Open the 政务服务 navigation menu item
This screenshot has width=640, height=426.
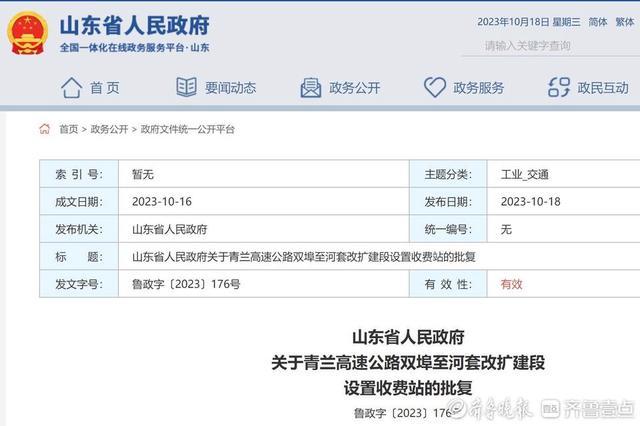click(479, 88)
